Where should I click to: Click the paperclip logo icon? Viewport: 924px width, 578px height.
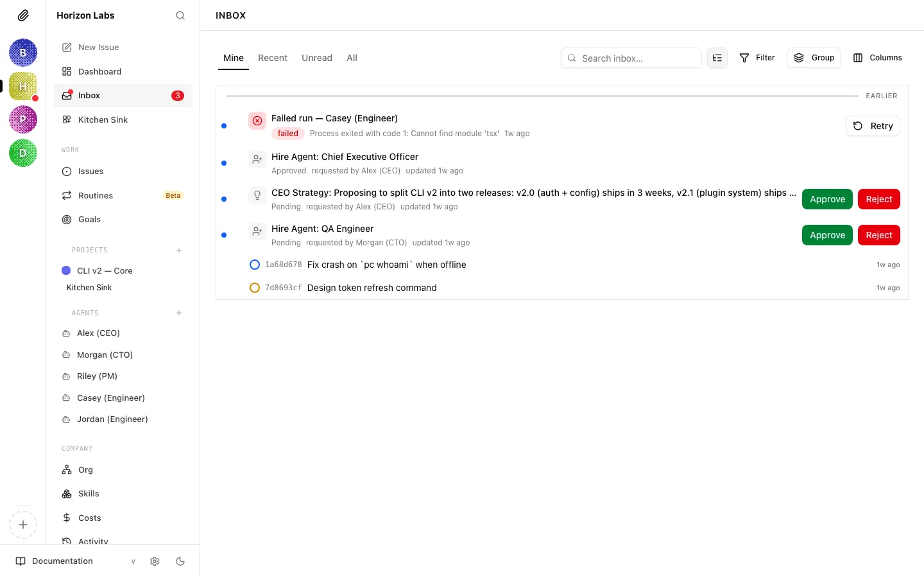tap(23, 15)
